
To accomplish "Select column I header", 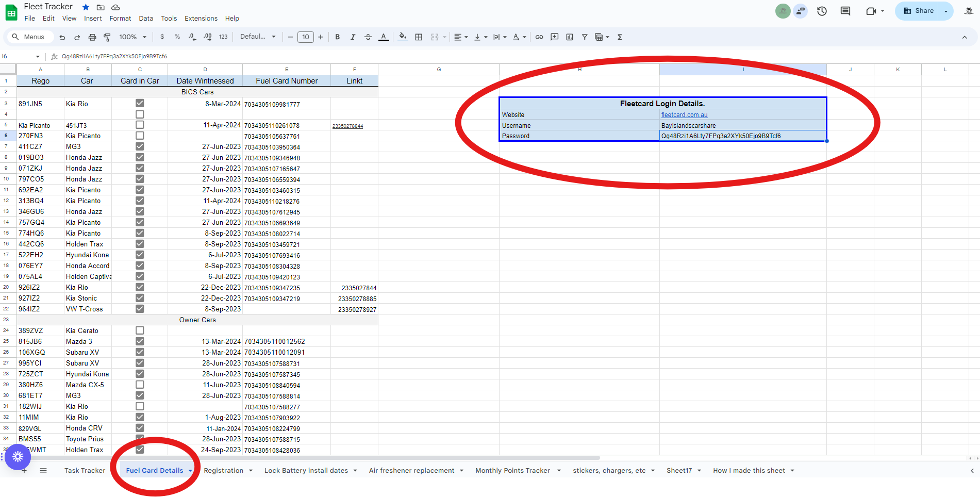I will coord(743,69).
